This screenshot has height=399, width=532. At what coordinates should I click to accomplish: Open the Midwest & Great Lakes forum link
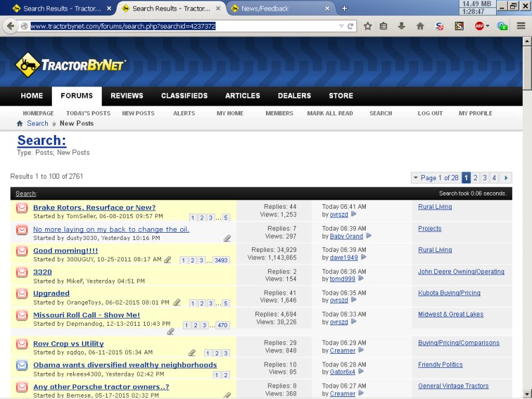451,314
